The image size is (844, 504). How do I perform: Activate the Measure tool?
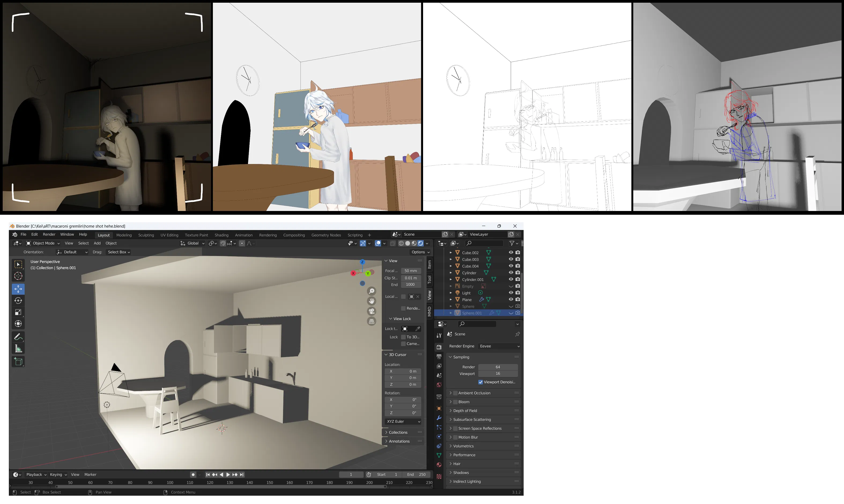tap(18, 349)
